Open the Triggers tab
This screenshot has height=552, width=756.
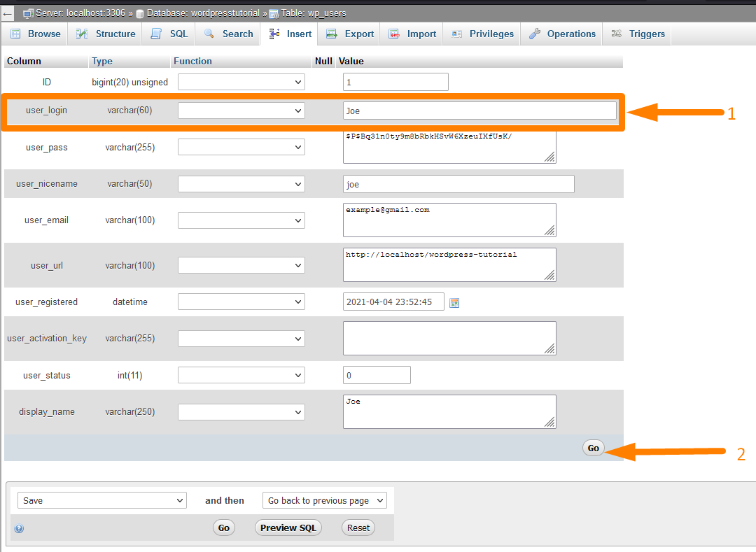(x=638, y=34)
